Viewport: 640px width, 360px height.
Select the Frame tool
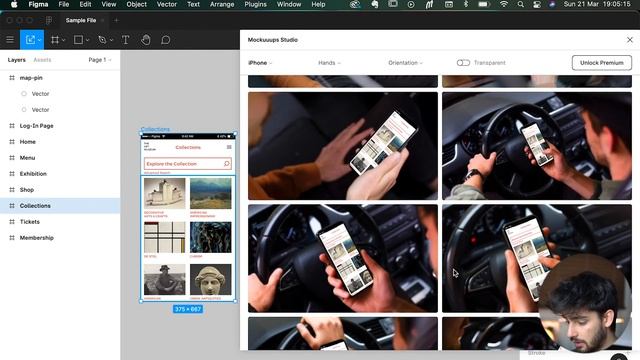55,40
